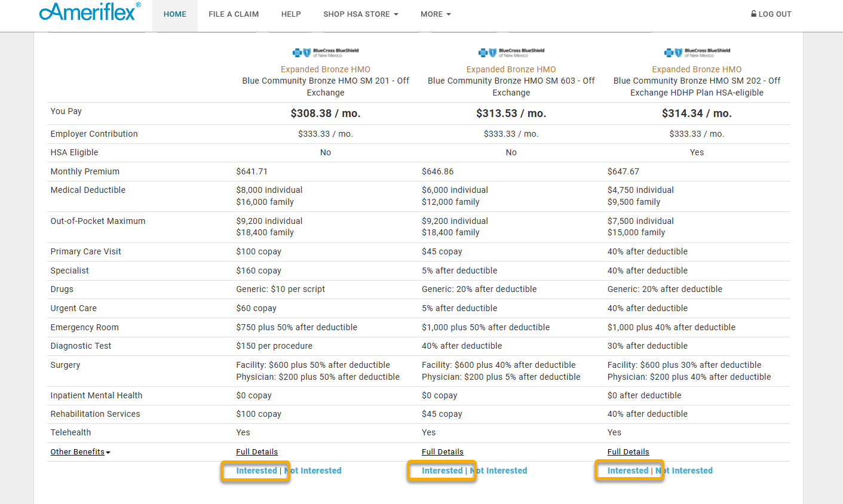Open File a Claim page
The height and width of the screenshot is (504, 843).
click(234, 14)
